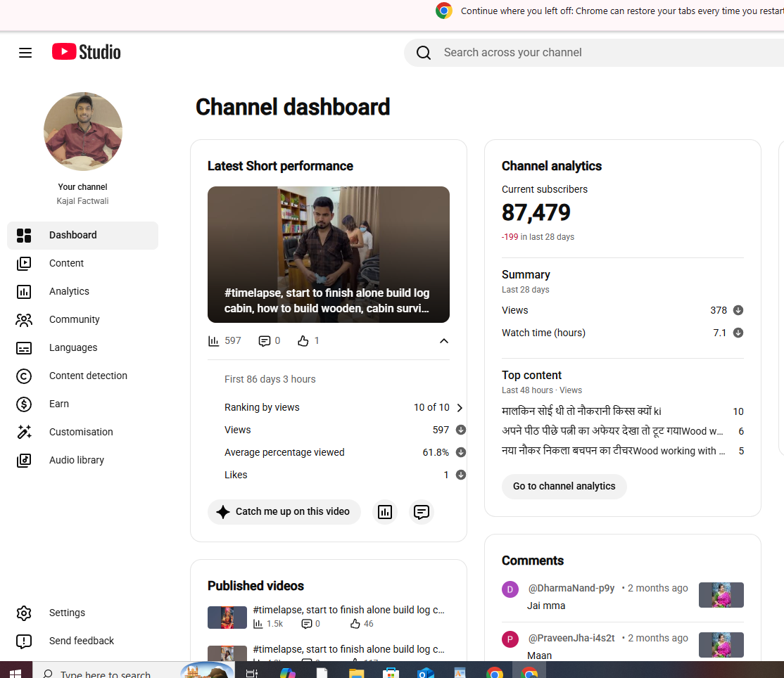The image size is (784, 678).
Task: Open the Content section
Action: [82, 263]
